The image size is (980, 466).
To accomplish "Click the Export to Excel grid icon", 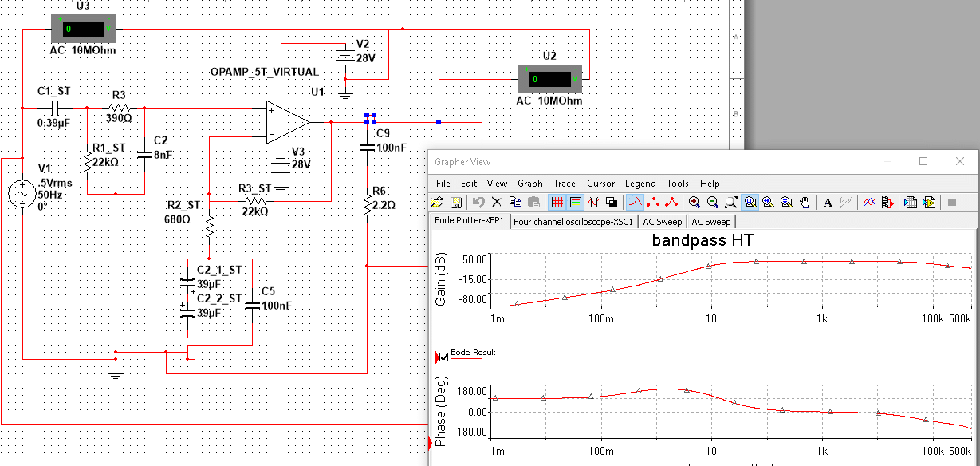I will point(911,203).
